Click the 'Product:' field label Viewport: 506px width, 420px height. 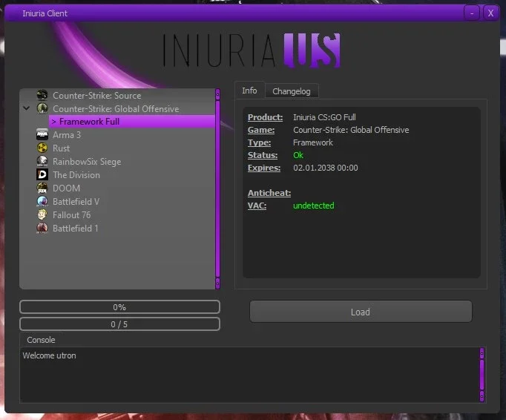[x=265, y=117]
